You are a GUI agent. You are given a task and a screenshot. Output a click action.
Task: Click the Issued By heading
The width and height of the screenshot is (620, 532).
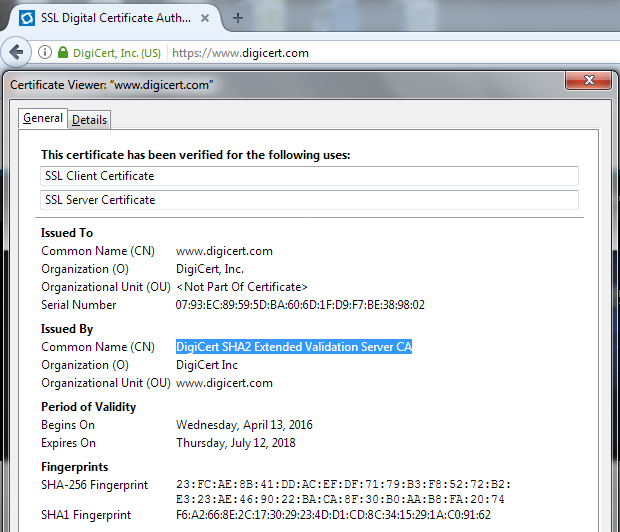(67, 329)
